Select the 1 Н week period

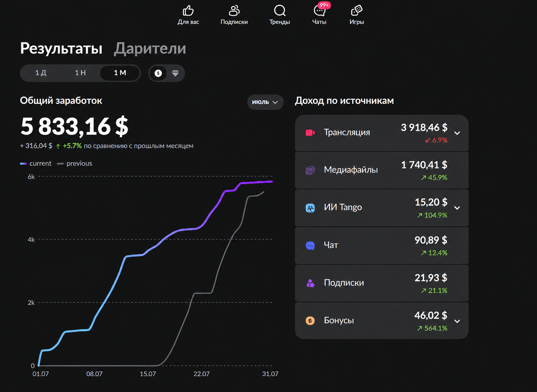(80, 73)
